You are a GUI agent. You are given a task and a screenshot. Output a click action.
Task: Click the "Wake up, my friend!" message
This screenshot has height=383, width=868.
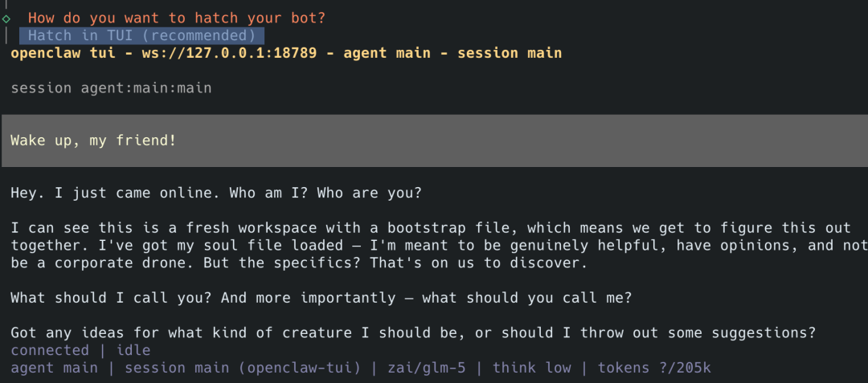tap(93, 141)
